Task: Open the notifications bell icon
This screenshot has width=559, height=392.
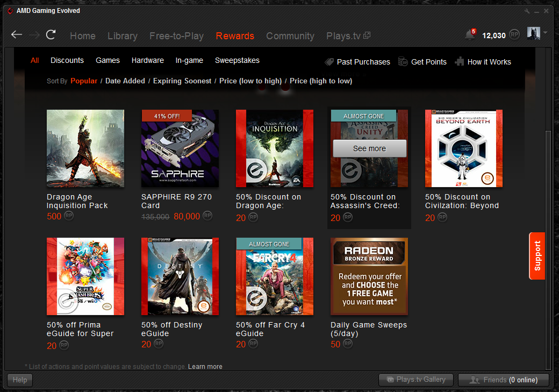Action: tap(470, 35)
